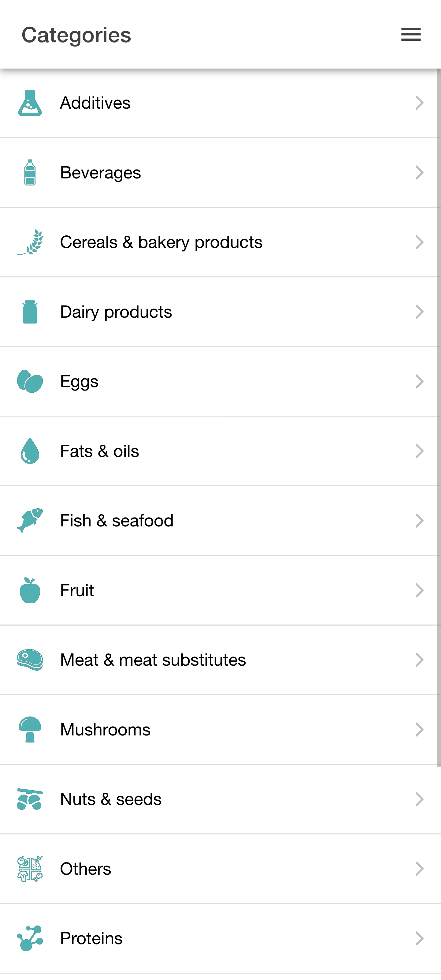Open the hamburger menu icon
441x980 pixels.
(x=411, y=34)
